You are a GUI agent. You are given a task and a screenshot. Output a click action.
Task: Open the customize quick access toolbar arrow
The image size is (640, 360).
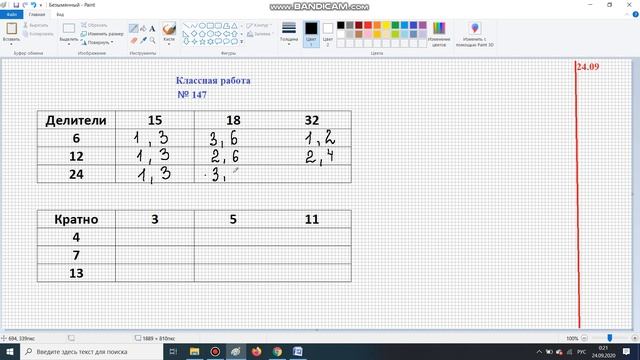coord(41,5)
